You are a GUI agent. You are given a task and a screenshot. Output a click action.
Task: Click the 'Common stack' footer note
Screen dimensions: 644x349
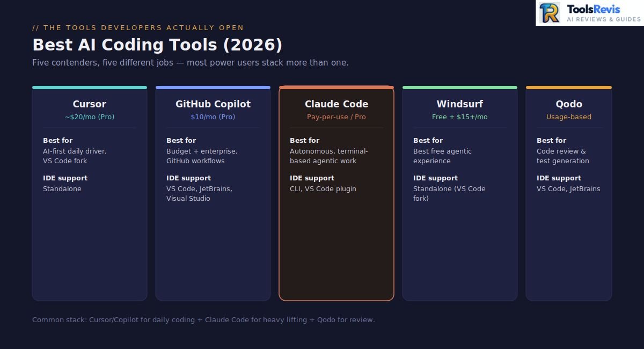(203, 319)
